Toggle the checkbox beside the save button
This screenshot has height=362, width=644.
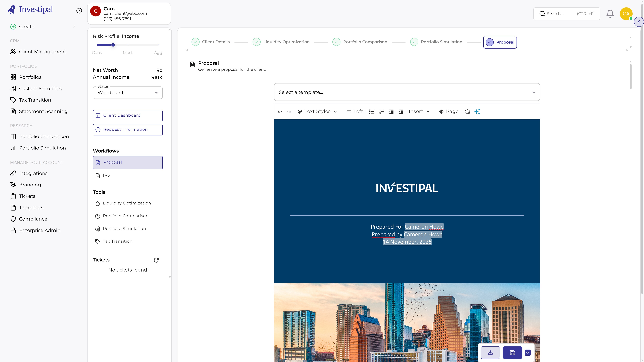[527, 352]
